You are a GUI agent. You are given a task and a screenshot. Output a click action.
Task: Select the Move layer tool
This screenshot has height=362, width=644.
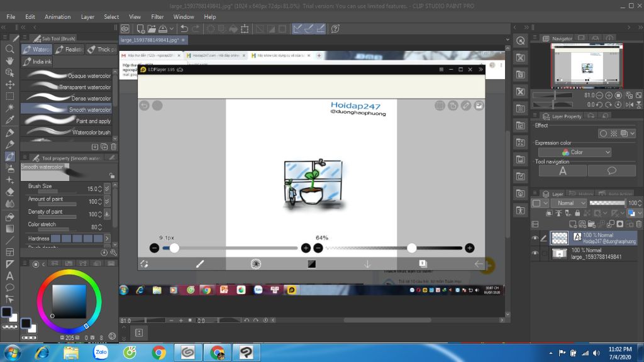click(9, 85)
